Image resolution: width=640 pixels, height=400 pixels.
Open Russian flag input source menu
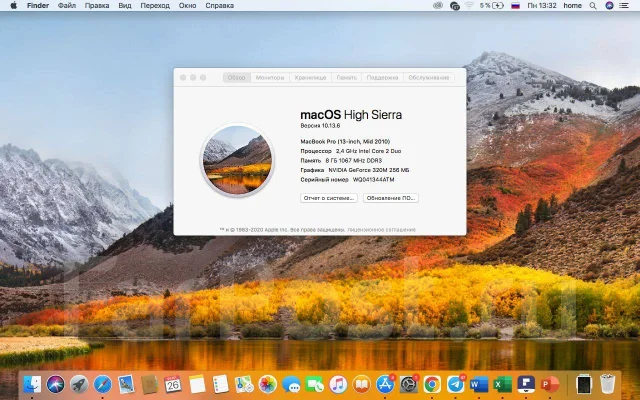(x=516, y=6)
